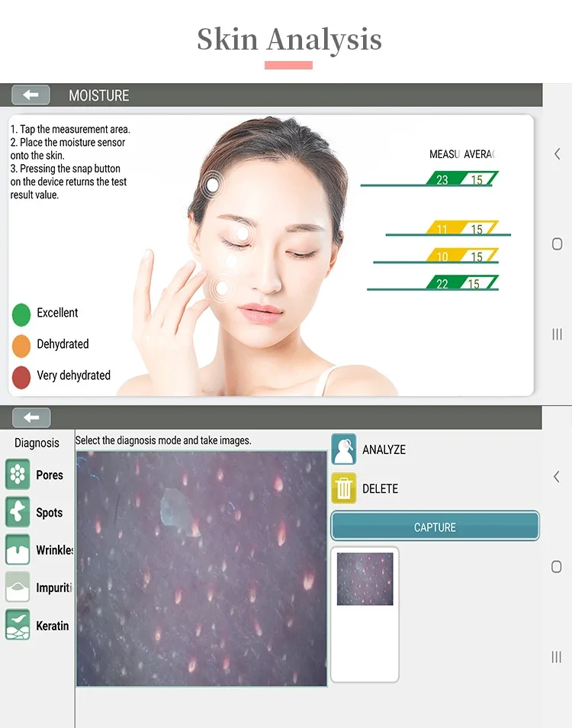The image size is (572, 728).
Task: Select the Pores diagnosis icon
Action: click(x=18, y=474)
